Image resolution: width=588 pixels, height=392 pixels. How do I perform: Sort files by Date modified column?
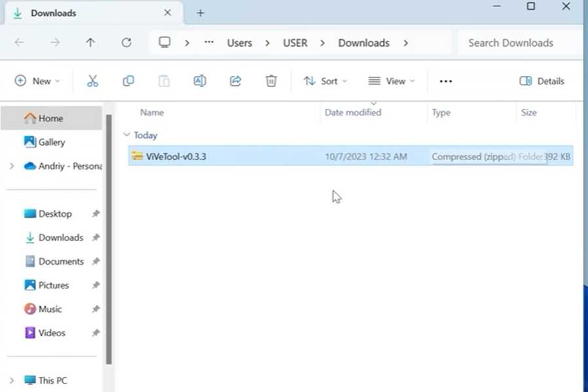pos(352,112)
